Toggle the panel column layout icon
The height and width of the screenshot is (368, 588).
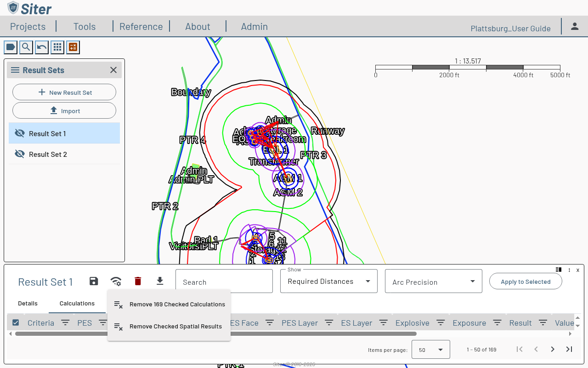click(559, 270)
